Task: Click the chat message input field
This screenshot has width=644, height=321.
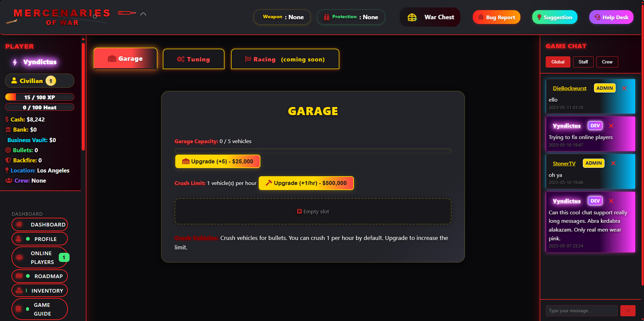Action: [582, 311]
